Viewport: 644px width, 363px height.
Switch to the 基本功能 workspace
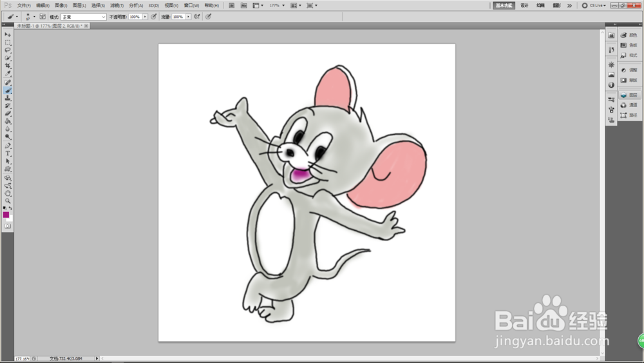[504, 5]
